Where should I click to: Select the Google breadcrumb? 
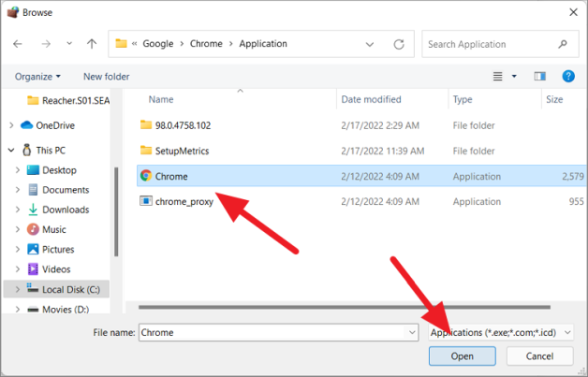pyautogui.click(x=158, y=44)
